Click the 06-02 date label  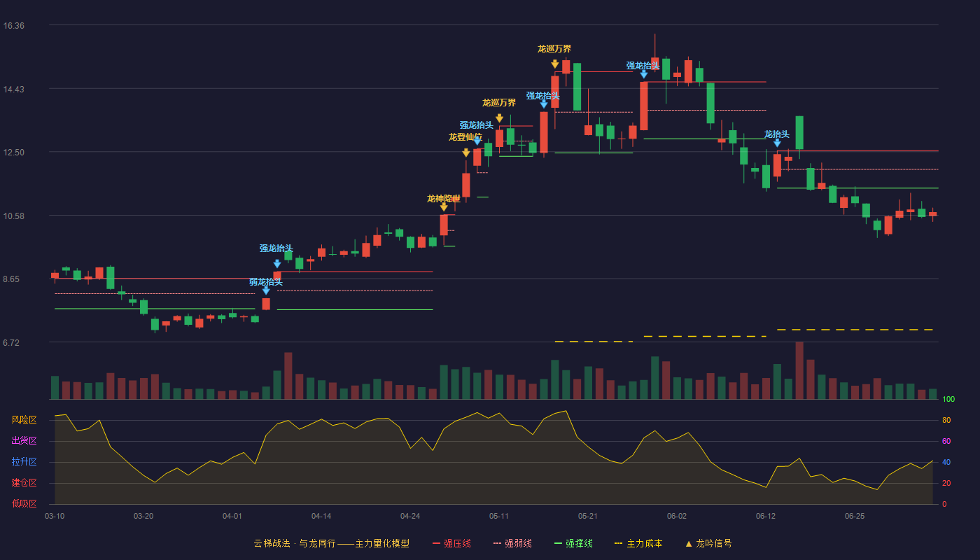pos(677,516)
